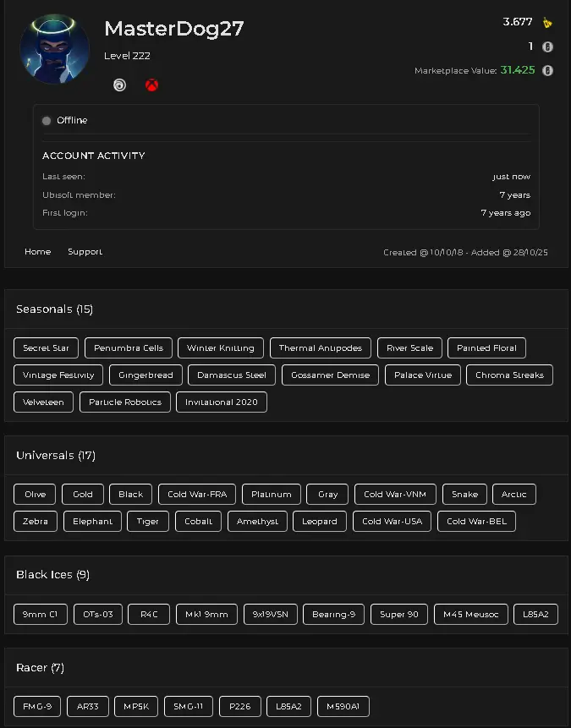571x728 pixels.
Task: Click the Chroma Streaks tag
Action: tap(510, 375)
